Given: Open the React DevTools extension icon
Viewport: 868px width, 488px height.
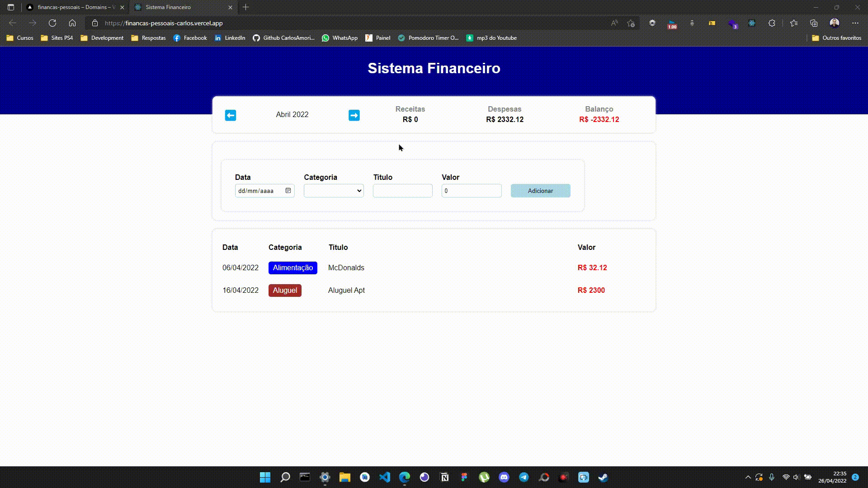Looking at the screenshot, I should click(752, 23).
